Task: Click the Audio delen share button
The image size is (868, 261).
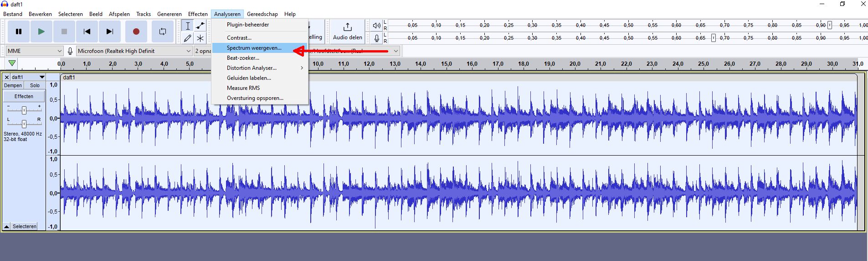Action: 348,31
